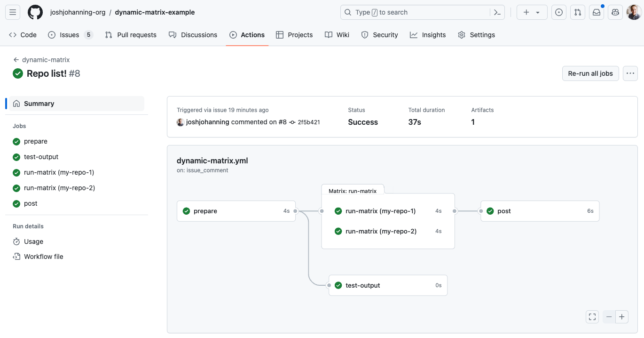Open the pull requests icon in the header
This screenshot has height=338, width=644.
coord(577,12)
